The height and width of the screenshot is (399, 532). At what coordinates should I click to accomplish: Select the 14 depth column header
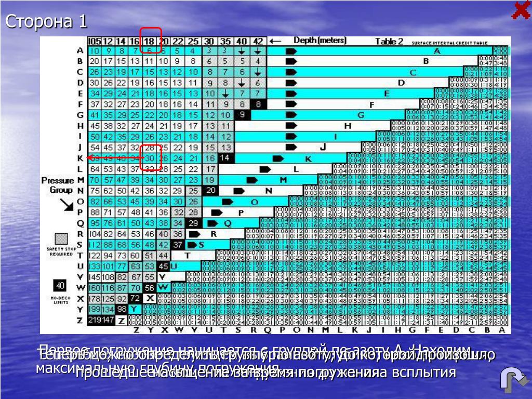(121, 42)
